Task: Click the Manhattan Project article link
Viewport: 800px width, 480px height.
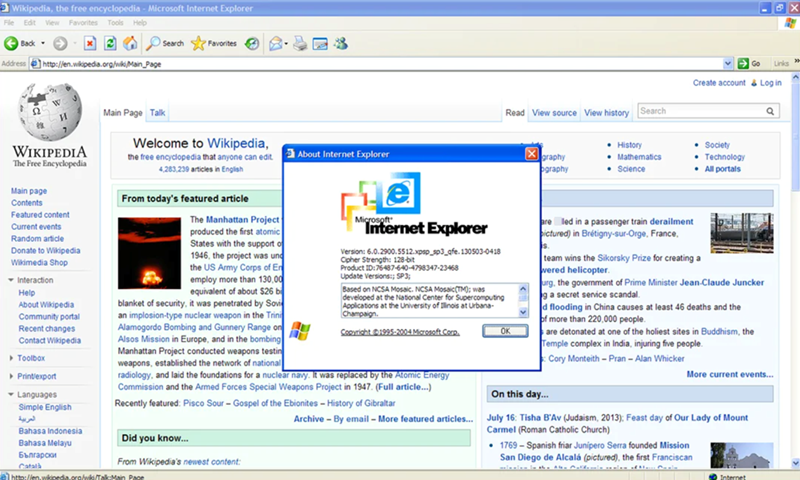Action: click(x=242, y=219)
